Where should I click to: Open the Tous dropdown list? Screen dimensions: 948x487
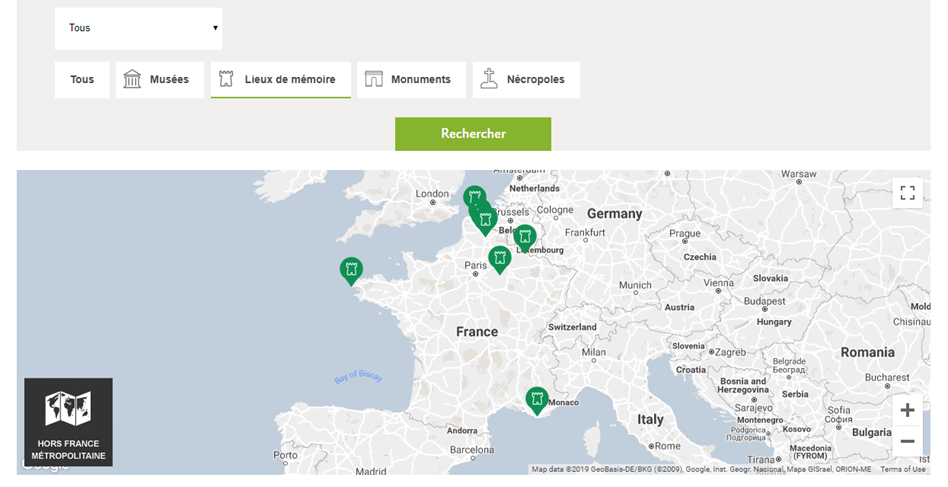coord(138,28)
